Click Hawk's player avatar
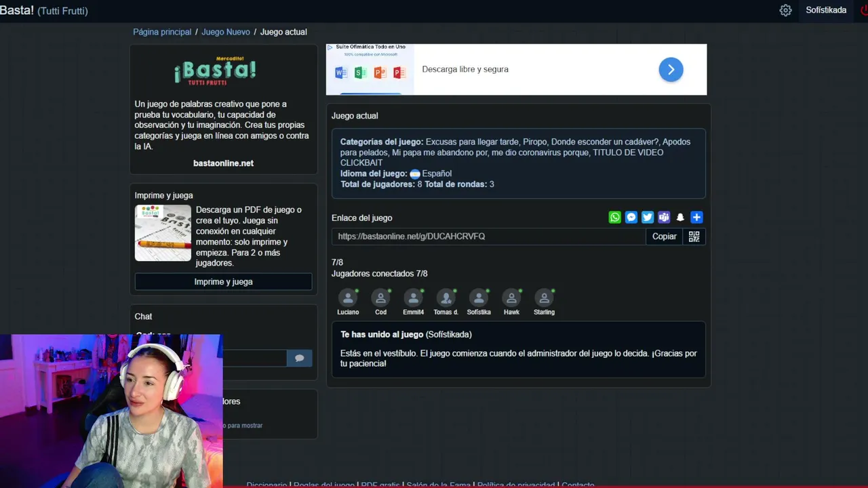The width and height of the screenshot is (868, 488). pos(511,298)
